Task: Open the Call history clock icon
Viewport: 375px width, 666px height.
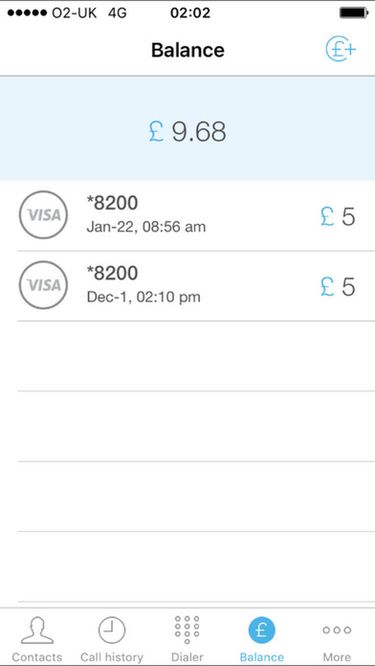Action: 112,630
